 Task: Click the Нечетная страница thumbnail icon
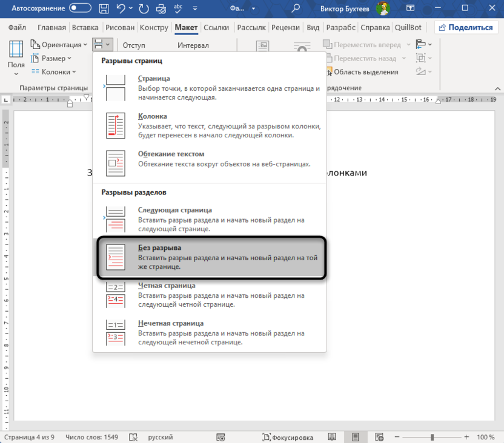[115, 333]
